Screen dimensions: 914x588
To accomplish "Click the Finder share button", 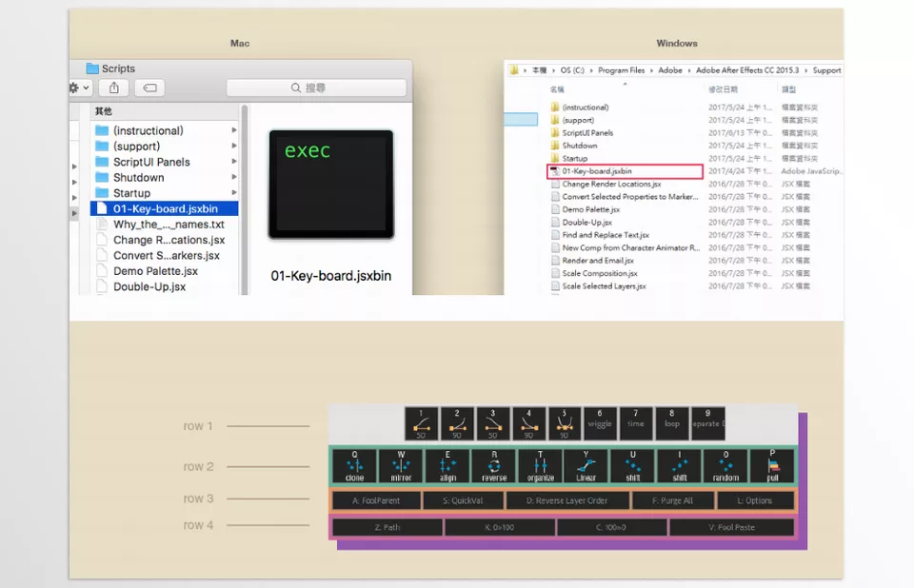I will (x=113, y=88).
